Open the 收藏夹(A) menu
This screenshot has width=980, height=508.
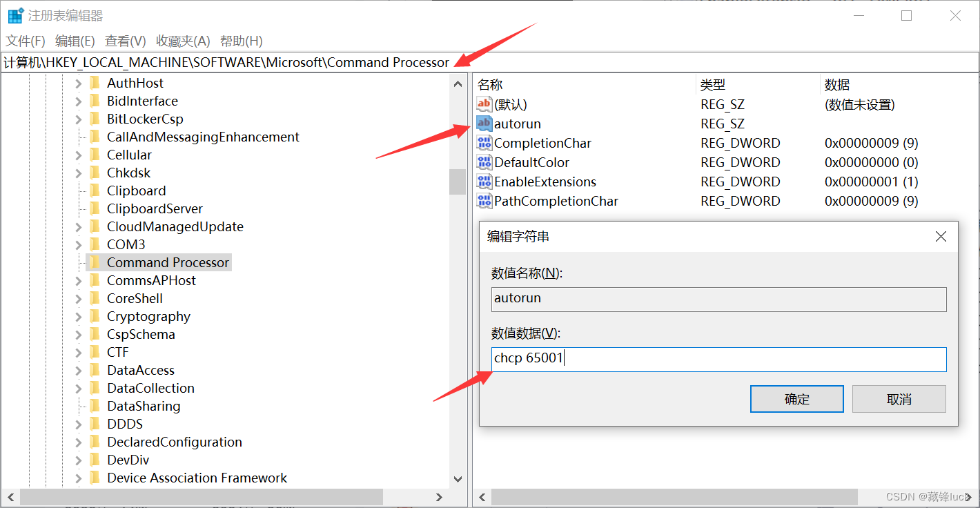183,41
